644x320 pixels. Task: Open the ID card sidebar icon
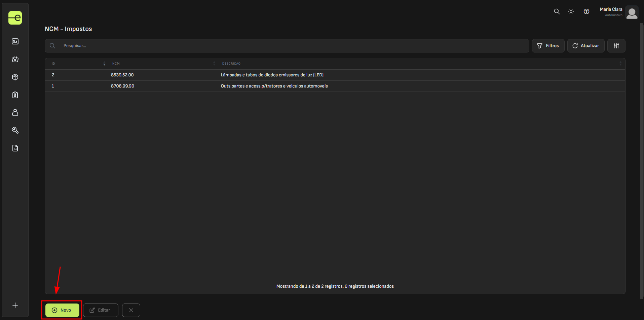click(x=15, y=41)
